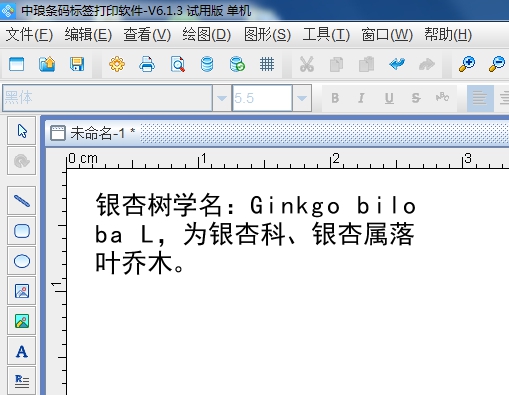509x395 pixels.
Task: Click the undo arrow button
Action: click(x=397, y=64)
